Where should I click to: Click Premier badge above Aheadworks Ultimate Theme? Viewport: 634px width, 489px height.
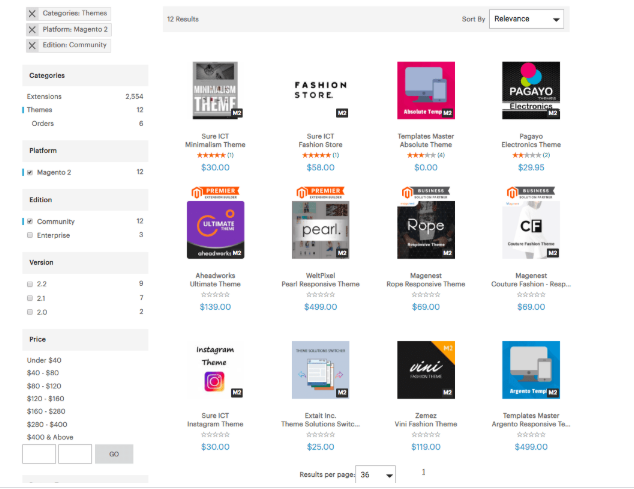point(216,193)
